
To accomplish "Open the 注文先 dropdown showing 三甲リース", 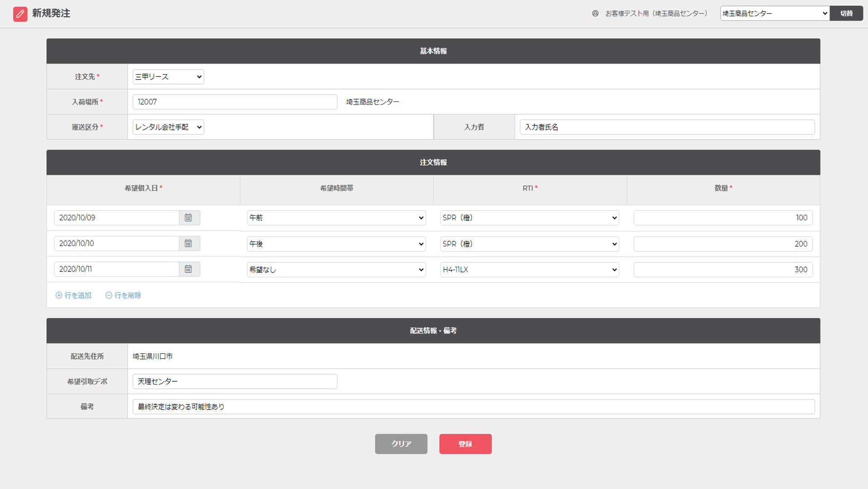I will pos(168,77).
